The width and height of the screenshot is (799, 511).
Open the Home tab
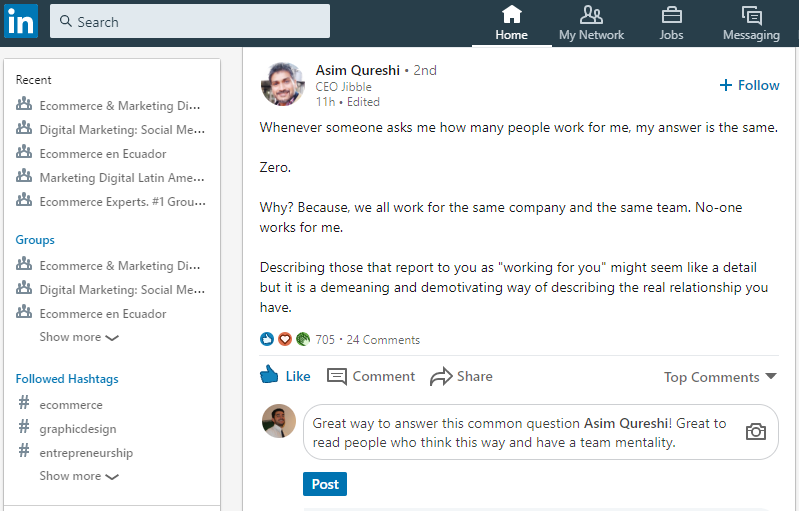[511, 23]
